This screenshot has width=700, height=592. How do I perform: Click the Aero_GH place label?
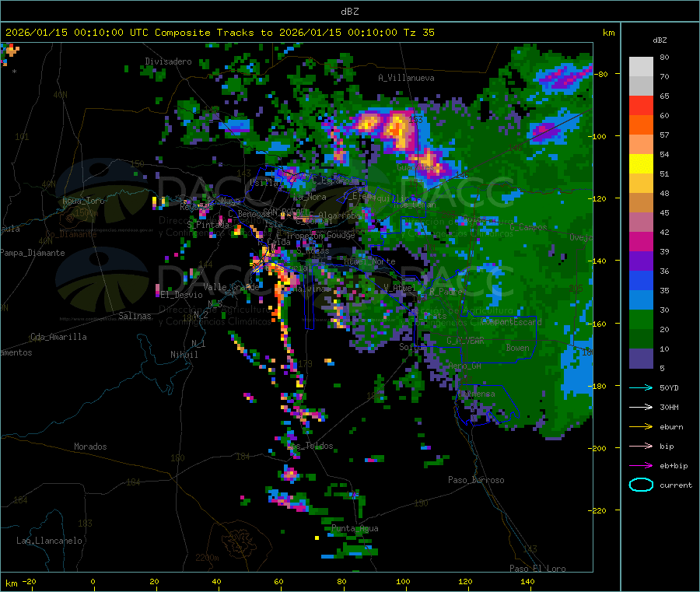tap(464, 366)
